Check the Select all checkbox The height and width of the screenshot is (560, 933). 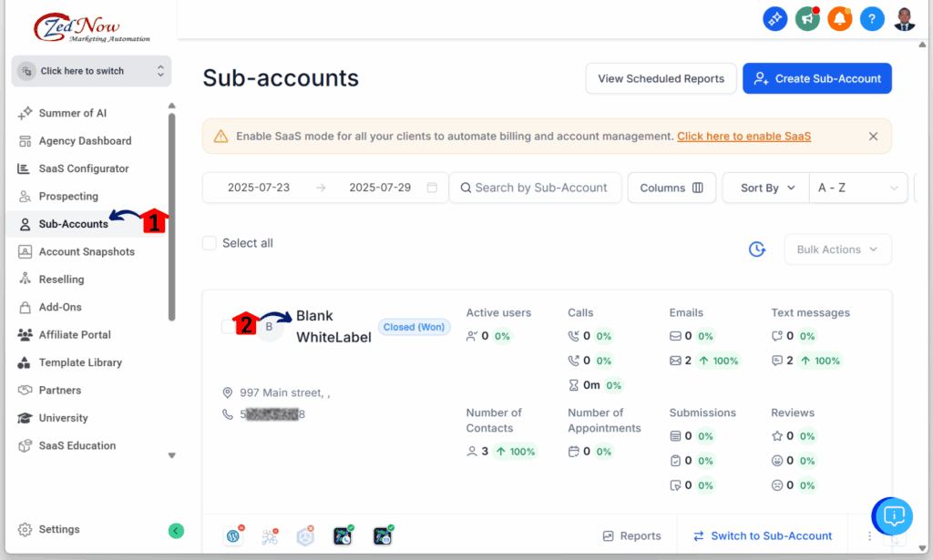tap(210, 243)
